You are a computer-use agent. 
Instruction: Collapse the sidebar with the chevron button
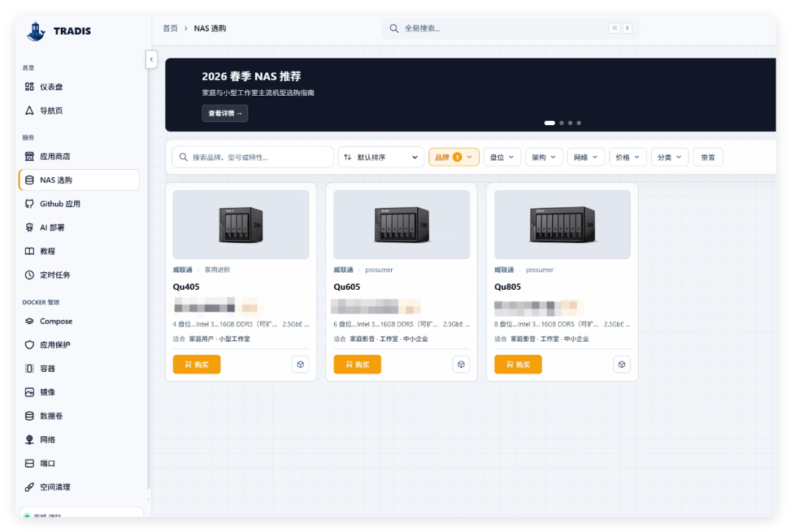(x=152, y=59)
